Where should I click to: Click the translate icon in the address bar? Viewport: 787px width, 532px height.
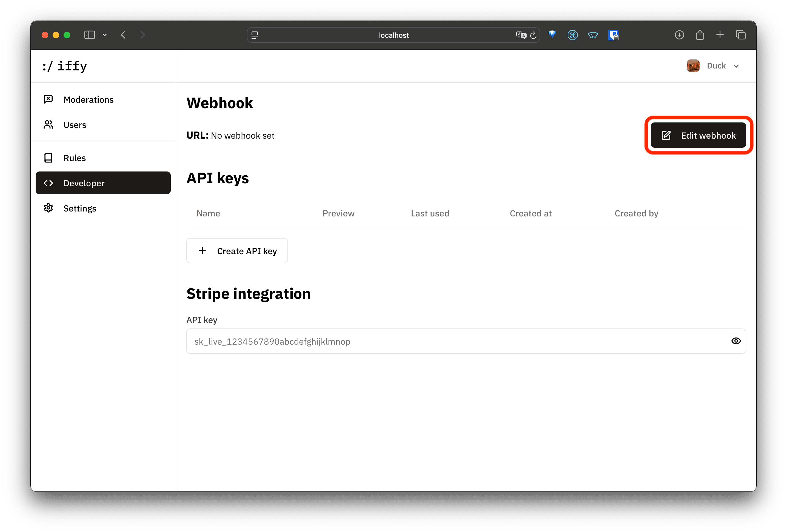[x=521, y=35]
